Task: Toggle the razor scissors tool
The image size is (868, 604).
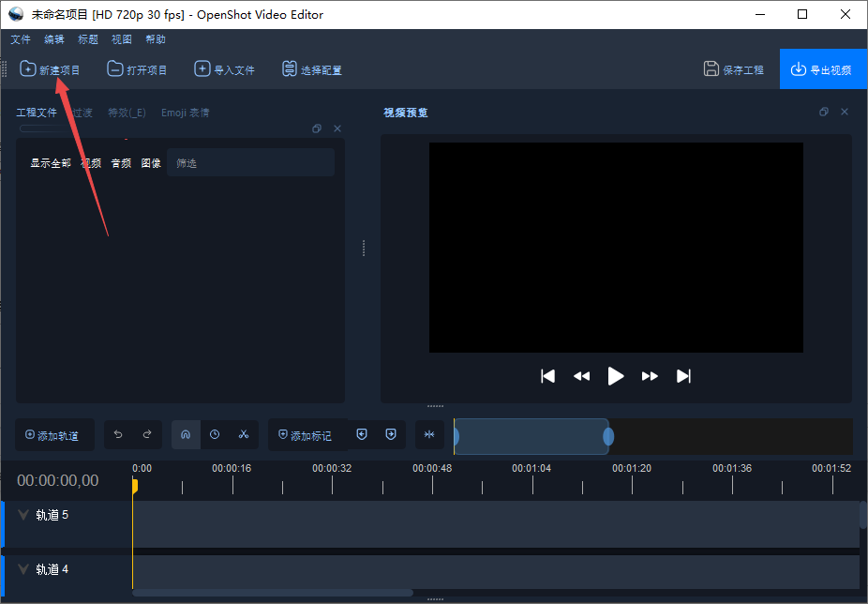Action: 244,434
